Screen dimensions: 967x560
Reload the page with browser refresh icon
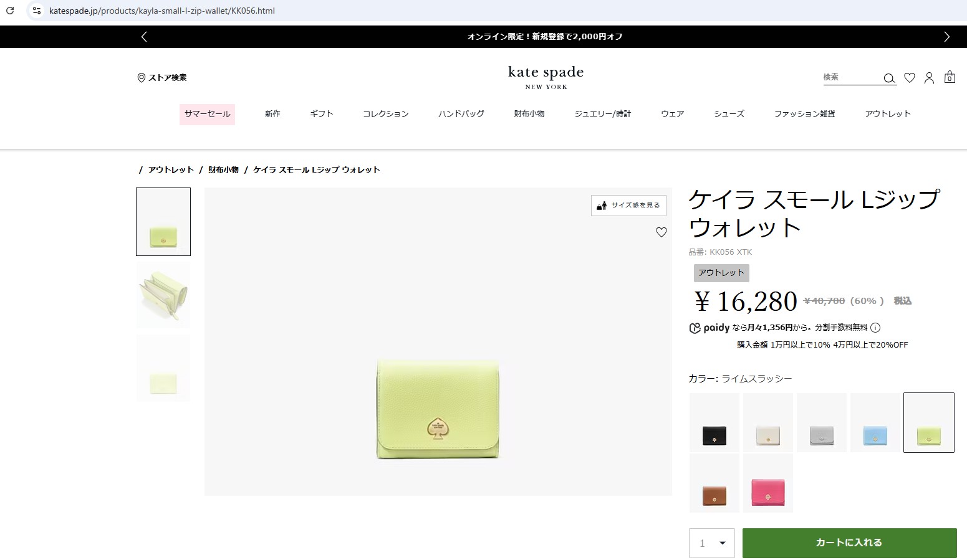[10, 11]
